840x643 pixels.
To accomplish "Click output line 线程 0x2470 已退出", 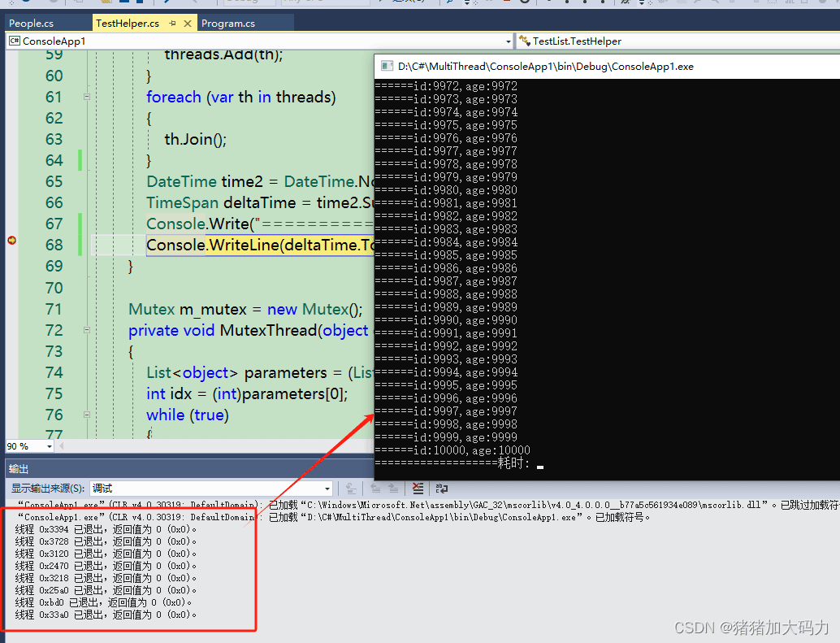I will [x=106, y=566].
